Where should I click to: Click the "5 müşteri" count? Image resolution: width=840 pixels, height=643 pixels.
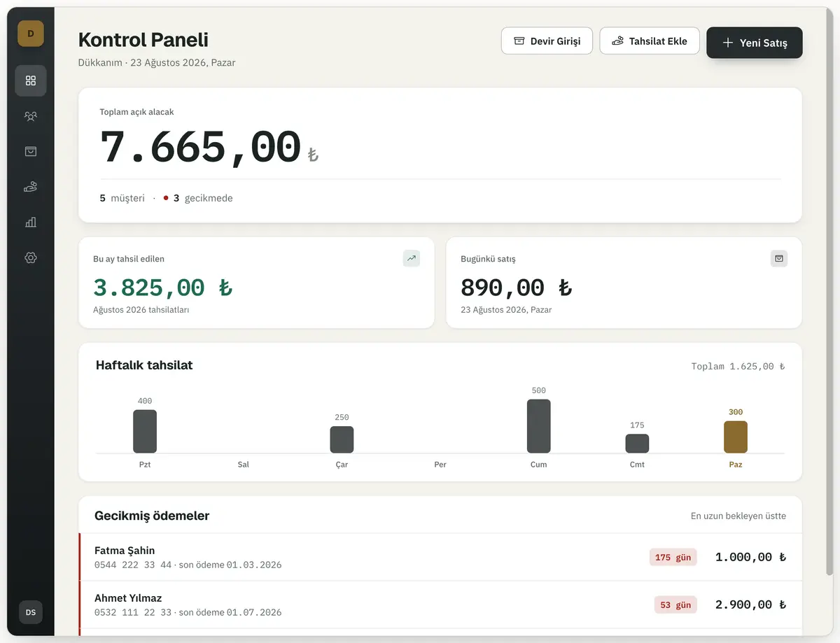pyautogui.click(x=122, y=198)
